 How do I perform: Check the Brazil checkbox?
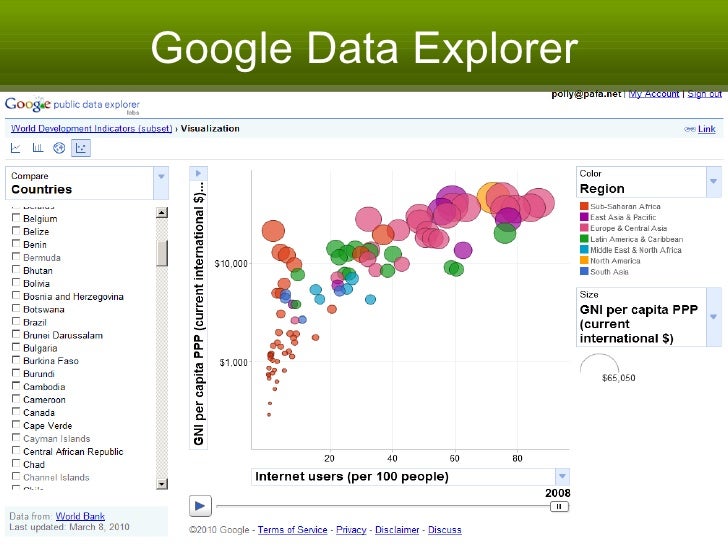click(x=16, y=321)
